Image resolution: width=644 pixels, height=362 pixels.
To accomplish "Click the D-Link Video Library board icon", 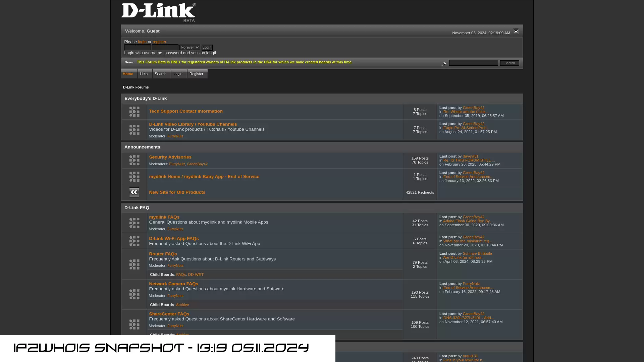I will click(134, 130).
